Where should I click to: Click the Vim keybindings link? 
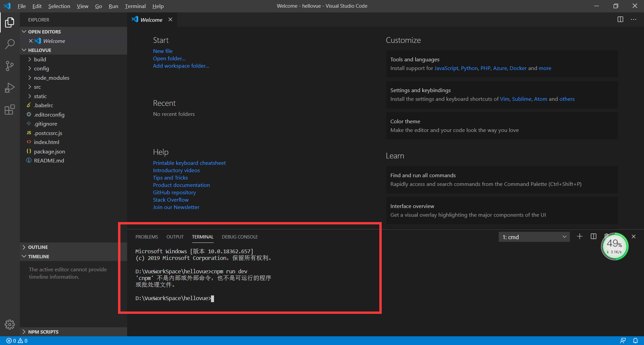(504, 99)
